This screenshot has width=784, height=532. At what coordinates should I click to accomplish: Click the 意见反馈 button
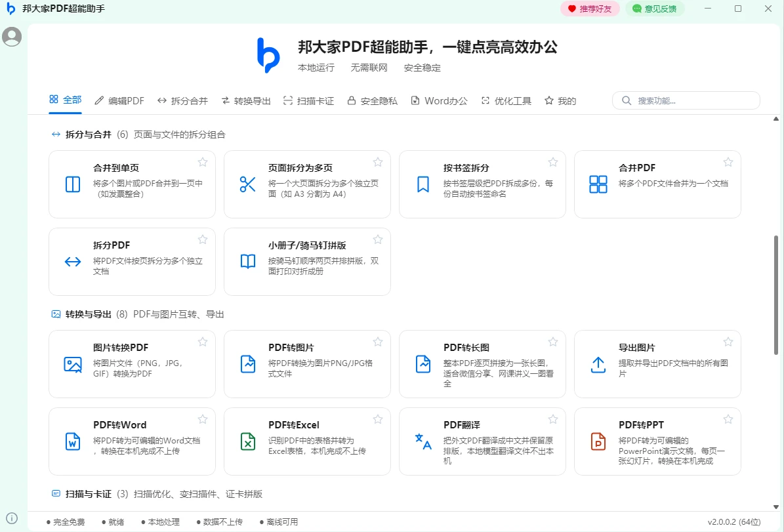[655, 9]
